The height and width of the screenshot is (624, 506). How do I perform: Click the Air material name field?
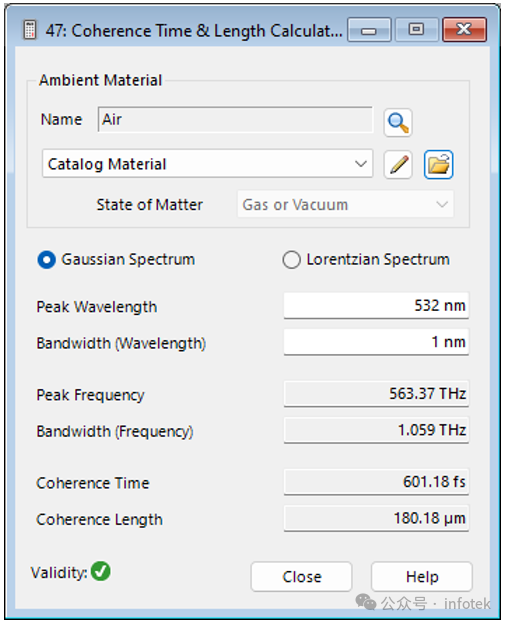coord(235,119)
